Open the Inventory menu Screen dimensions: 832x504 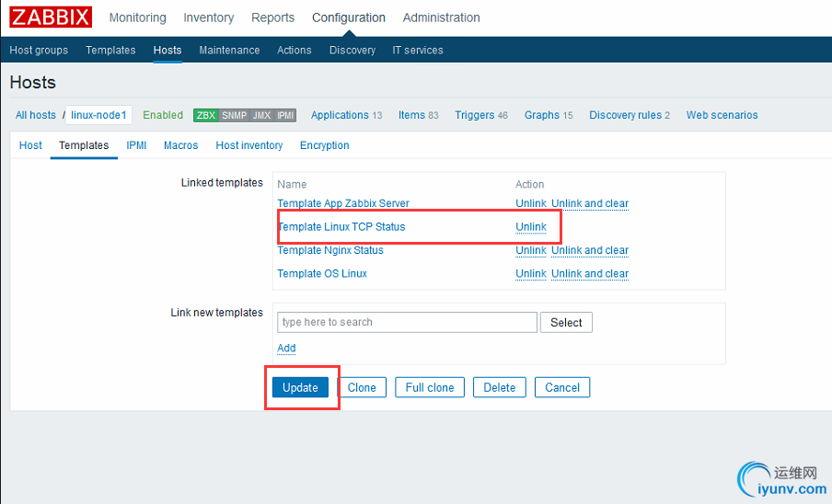(x=209, y=17)
